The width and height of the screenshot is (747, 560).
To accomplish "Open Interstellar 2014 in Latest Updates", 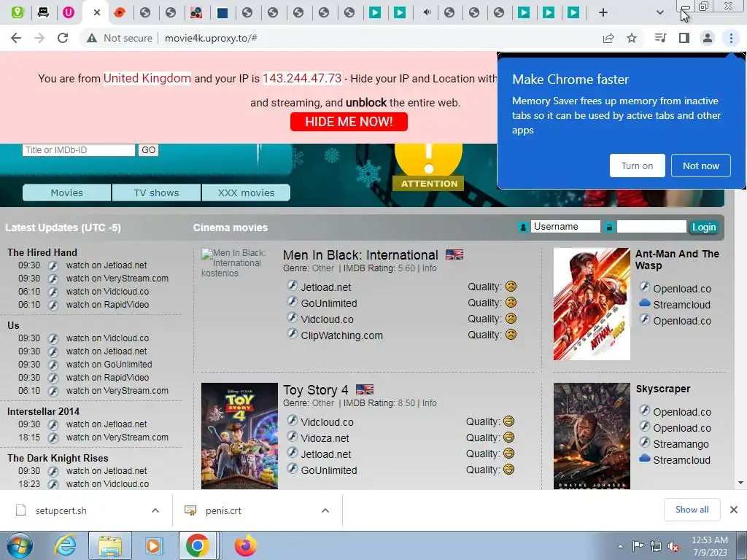I will click(43, 411).
